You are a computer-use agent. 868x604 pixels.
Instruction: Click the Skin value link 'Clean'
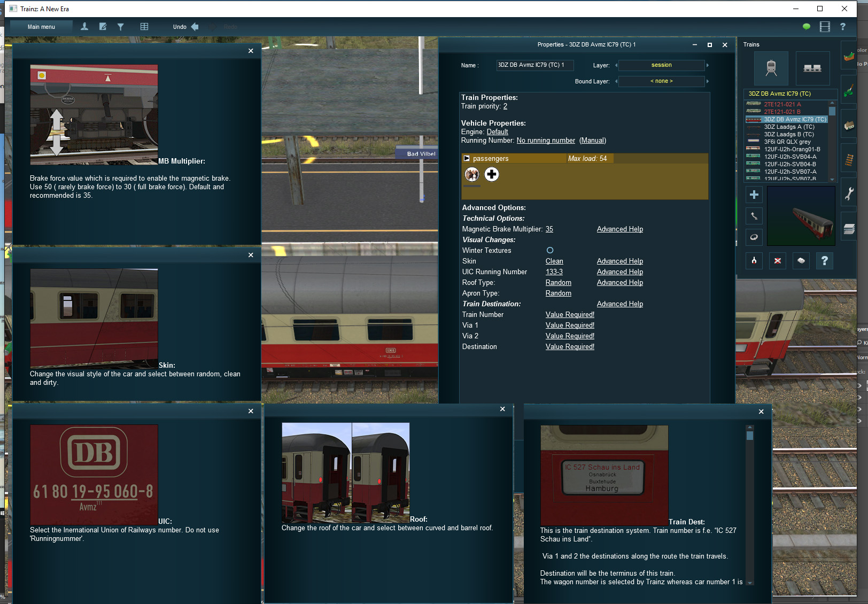(x=554, y=261)
